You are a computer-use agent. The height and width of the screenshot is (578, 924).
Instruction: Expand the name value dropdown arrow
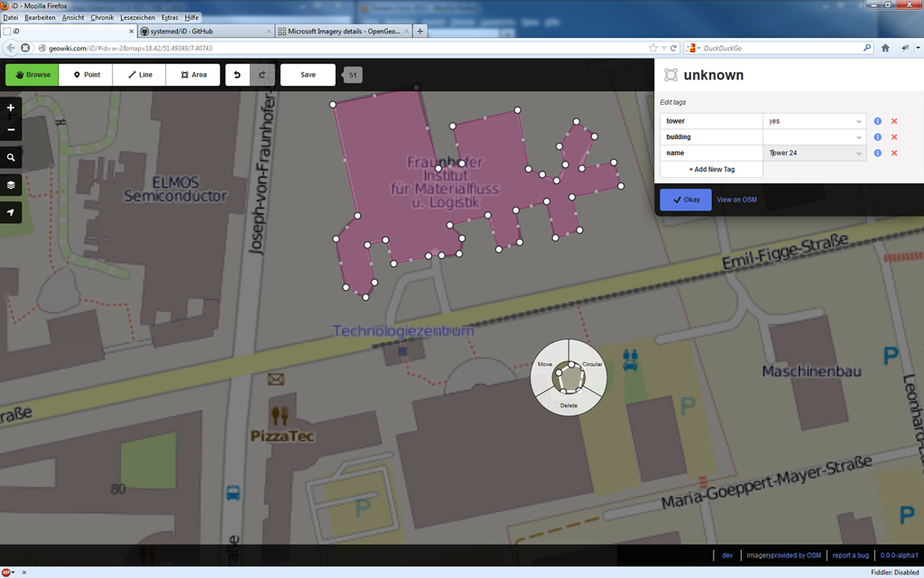pos(859,154)
